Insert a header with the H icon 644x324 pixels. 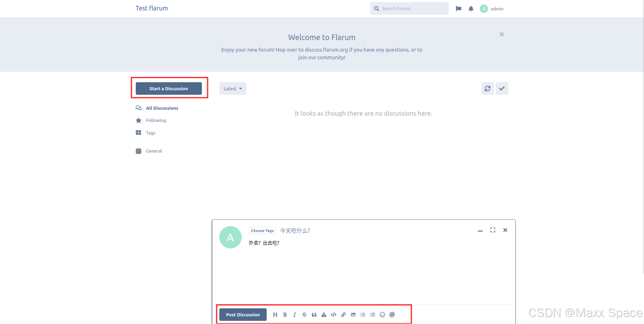275,315
